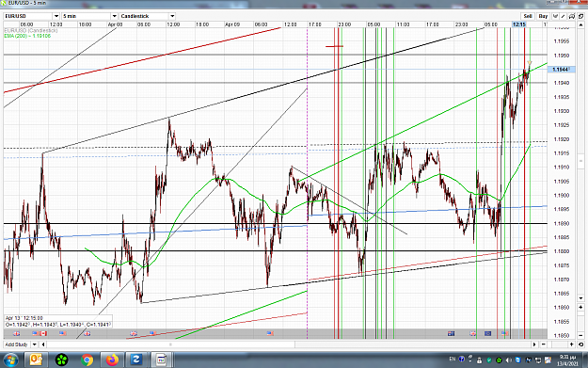This screenshot has width=588, height=368.
Task: Click the network connection tray icon
Action: pos(538,360)
